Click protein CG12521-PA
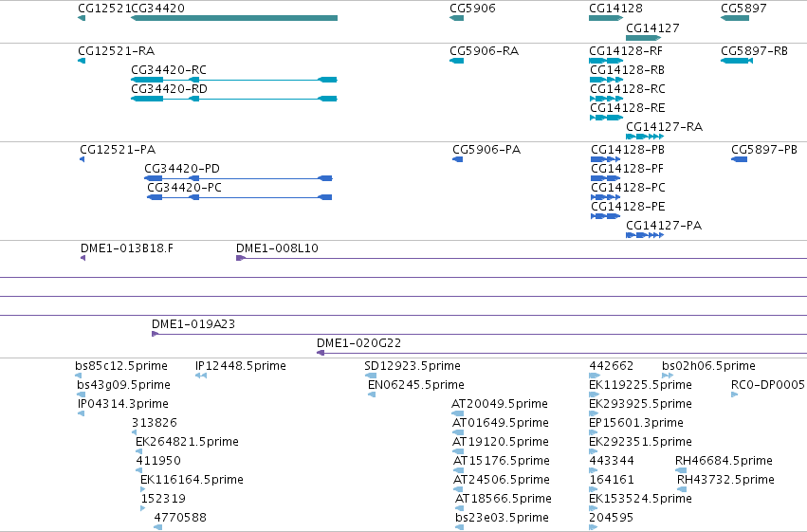The width and height of the screenshot is (807, 532). pyautogui.click(x=82, y=159)
